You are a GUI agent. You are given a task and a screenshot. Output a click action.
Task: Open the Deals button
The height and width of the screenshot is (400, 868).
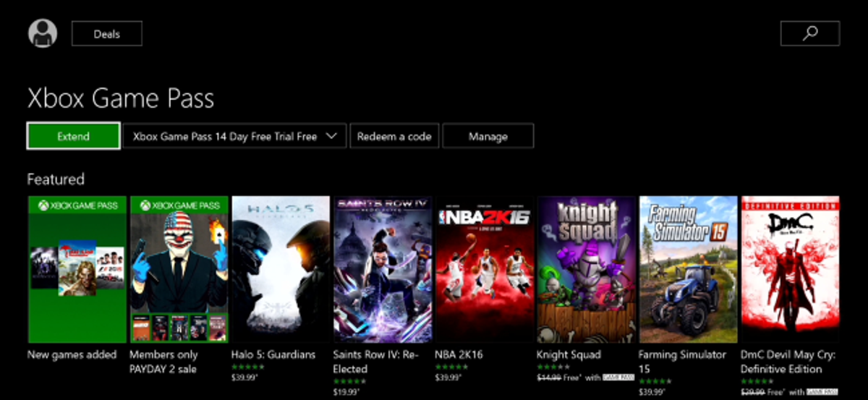click(107, 33)
